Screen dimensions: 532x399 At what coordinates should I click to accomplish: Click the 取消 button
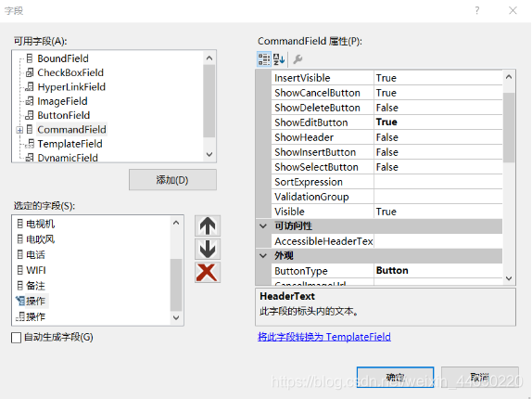(x=480, y=377)
